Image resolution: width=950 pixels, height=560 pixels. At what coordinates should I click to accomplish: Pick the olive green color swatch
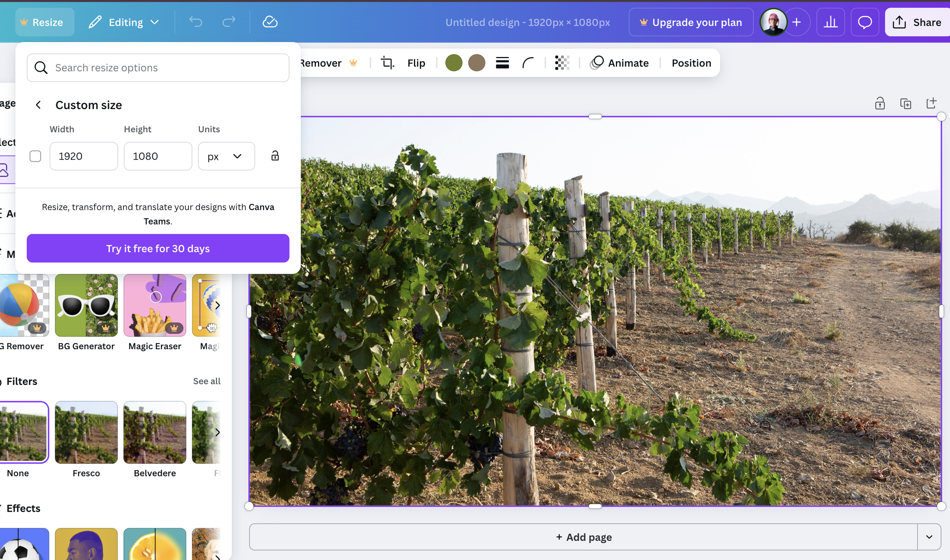[x=454, y=63]
